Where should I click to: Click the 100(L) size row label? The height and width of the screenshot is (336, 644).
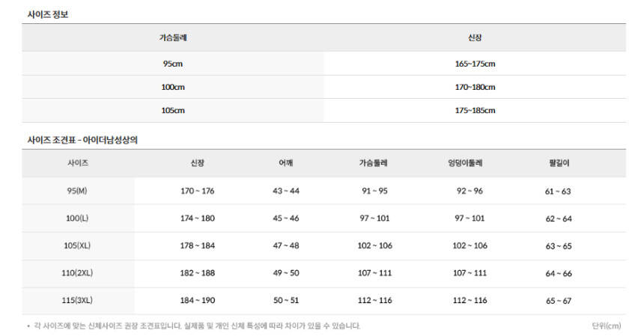click(x=78, y=218)
